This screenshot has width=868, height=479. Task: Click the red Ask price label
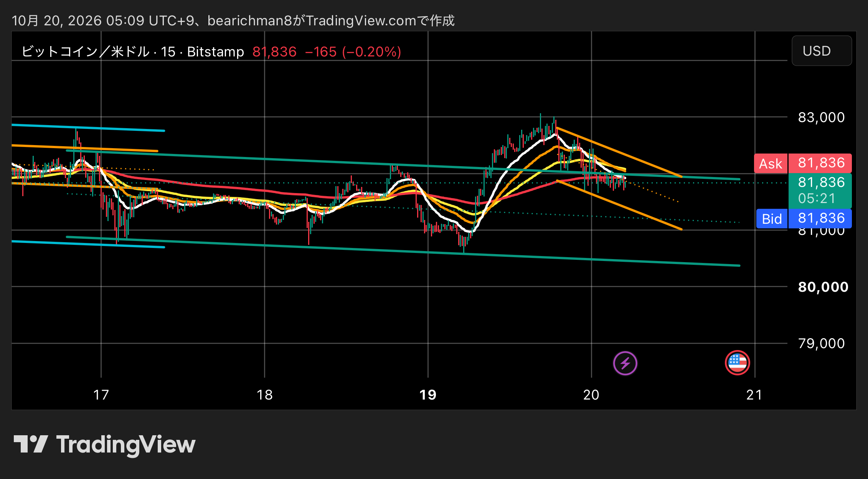pyautogui.click(x=803, y=164)
